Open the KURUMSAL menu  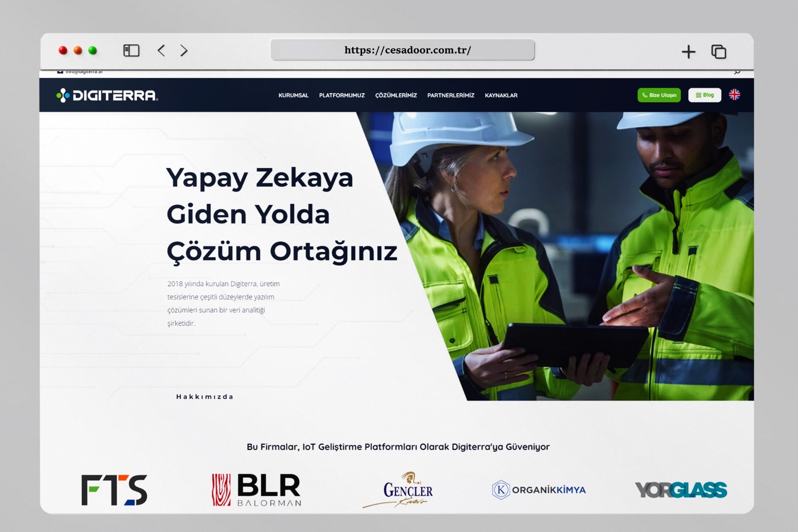pos(294,96)
